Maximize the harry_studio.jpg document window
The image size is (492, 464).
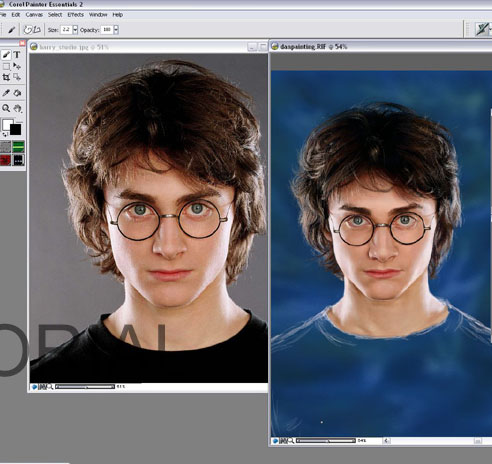[x=263, y=47]
